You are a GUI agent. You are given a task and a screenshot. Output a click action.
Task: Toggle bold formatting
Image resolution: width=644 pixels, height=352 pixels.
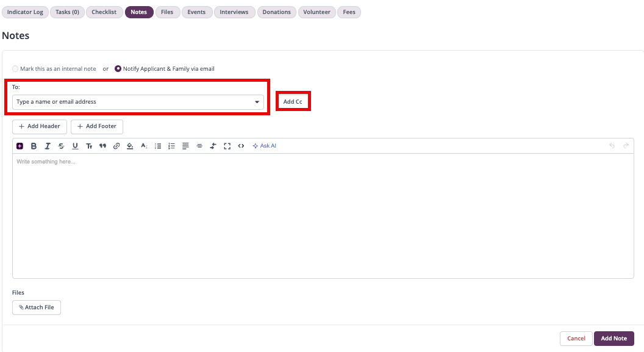click(x=34, y=146)
